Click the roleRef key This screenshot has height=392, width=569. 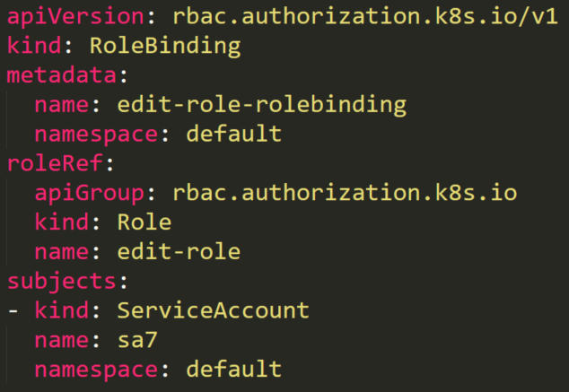tap(55, 163)
